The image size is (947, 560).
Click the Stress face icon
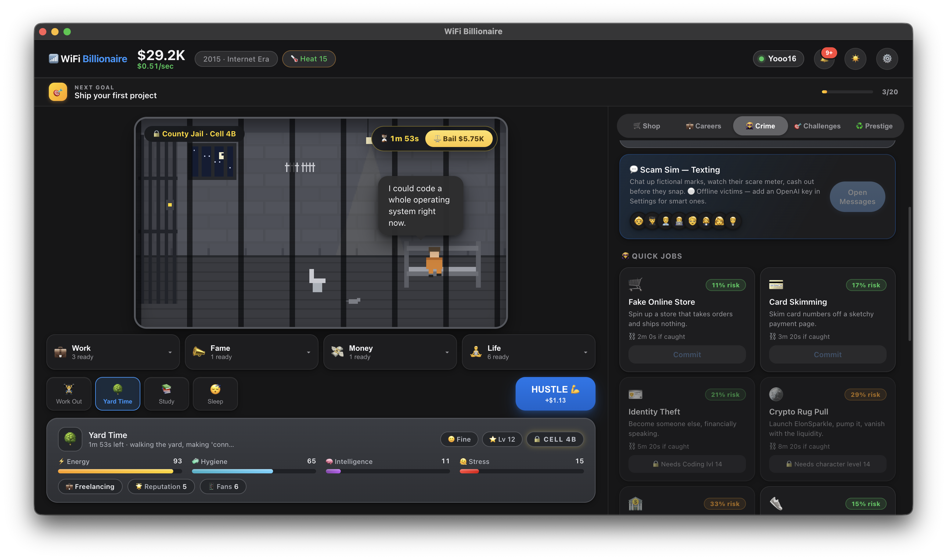[x=463, y=461]
